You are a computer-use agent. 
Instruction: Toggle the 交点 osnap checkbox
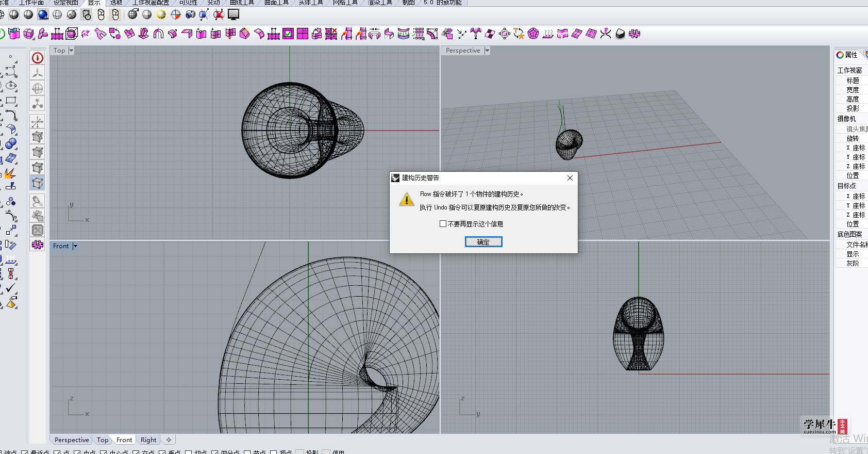pos(136,452)
